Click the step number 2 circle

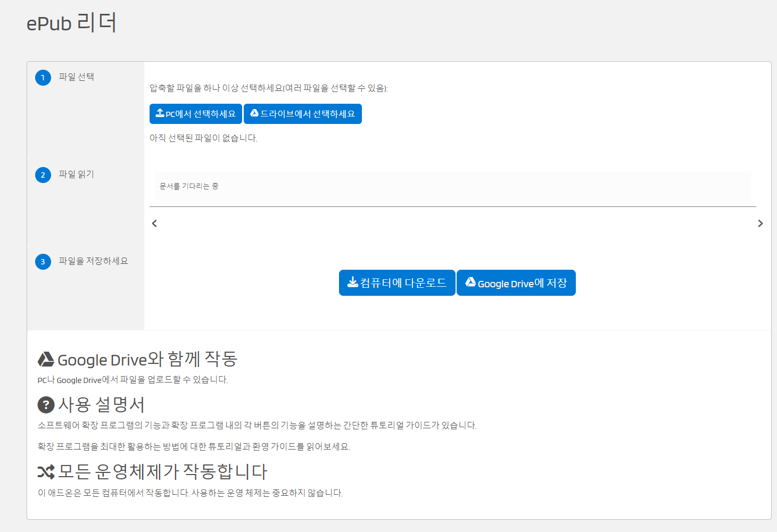click(x=43, y=175)
